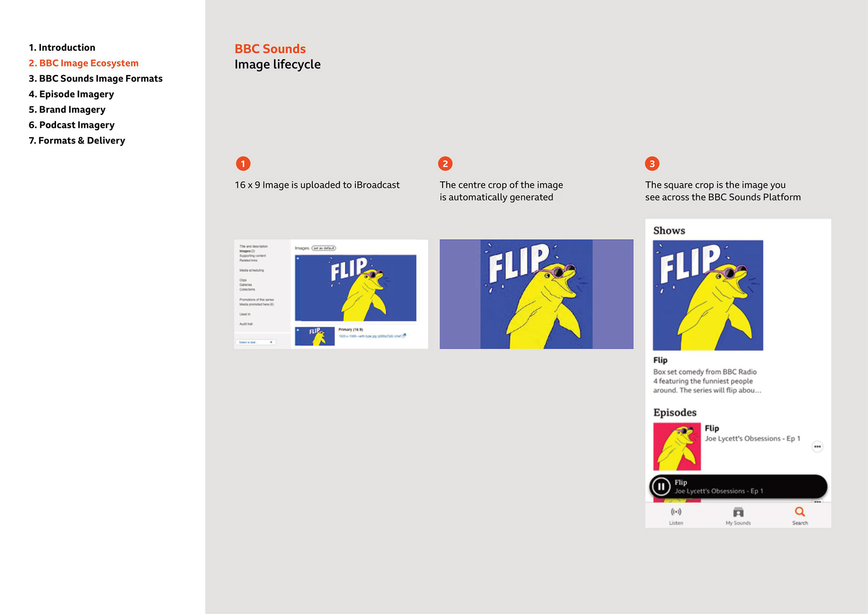Click the numbered step 1 circle
The height and width of the screenshot is (614, 868).
tap(243, 164)
